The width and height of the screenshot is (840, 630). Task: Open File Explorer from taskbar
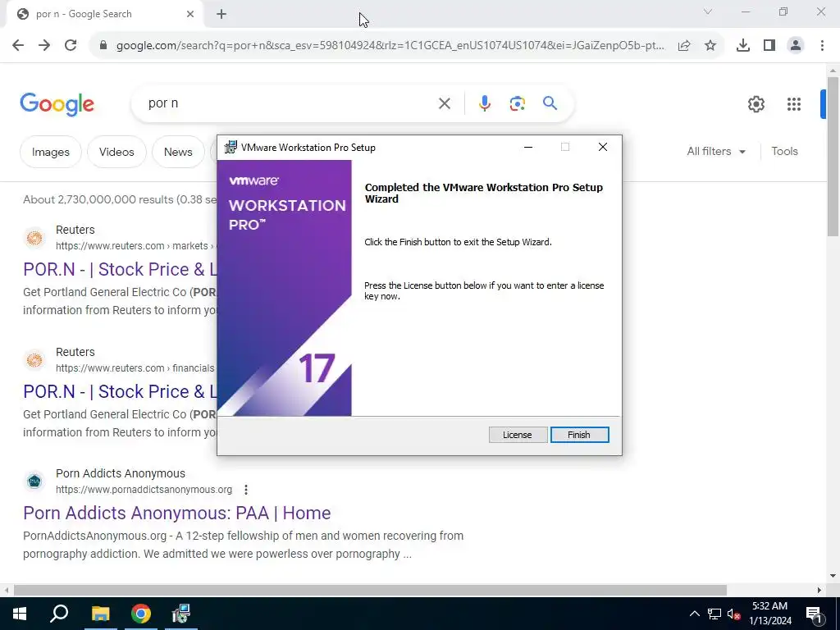(100, 614)
